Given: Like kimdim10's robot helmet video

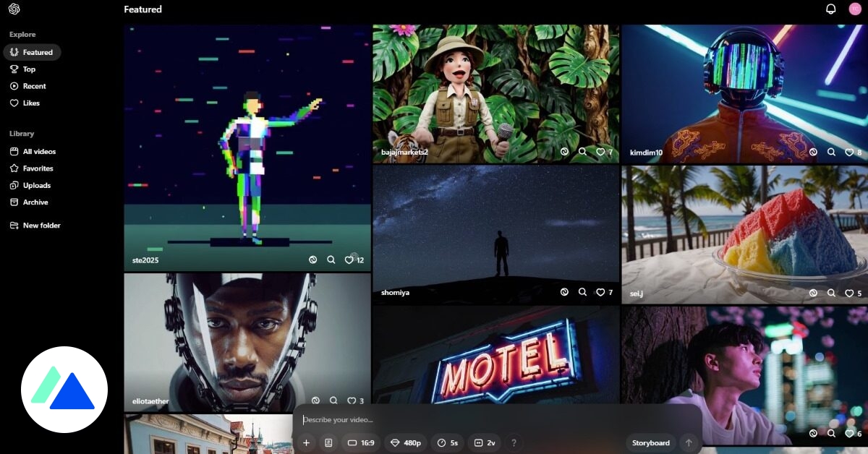Looking at the screenshot, I should [x=850, y=153].
